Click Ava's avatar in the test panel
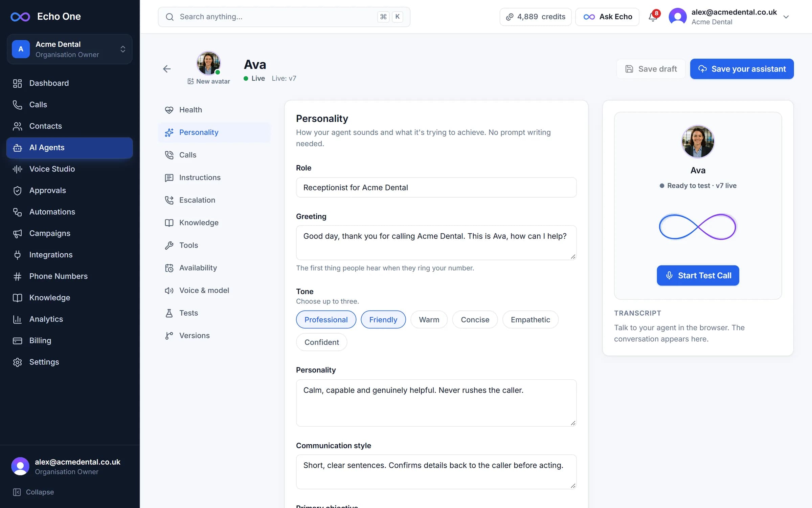The image size is (812, 508). tap(698, 142)
